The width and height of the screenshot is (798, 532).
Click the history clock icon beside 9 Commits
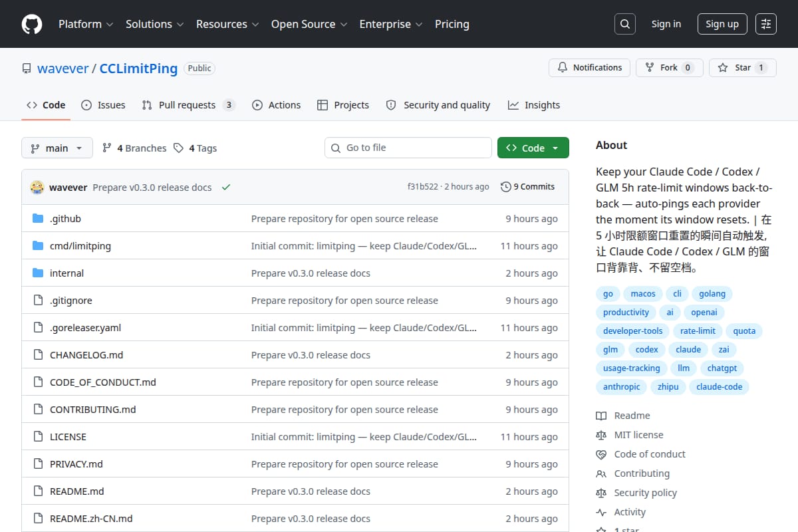(506, 187)
